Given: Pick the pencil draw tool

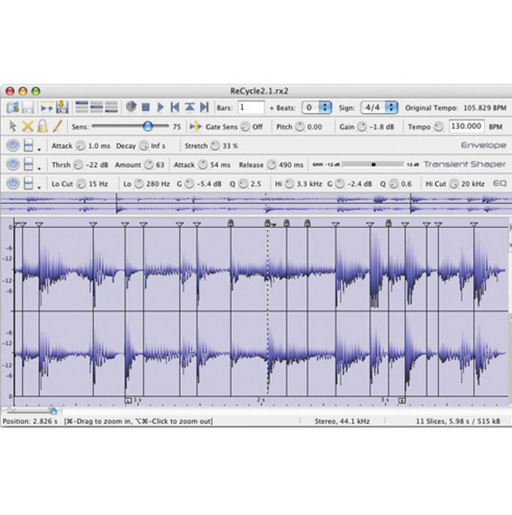Looking at the screenshot, I should pyautogui.click(x=57, y=126).
